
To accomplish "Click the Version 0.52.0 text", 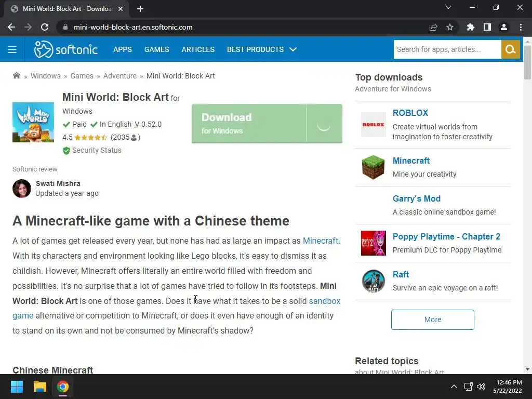I will (148, 125).
